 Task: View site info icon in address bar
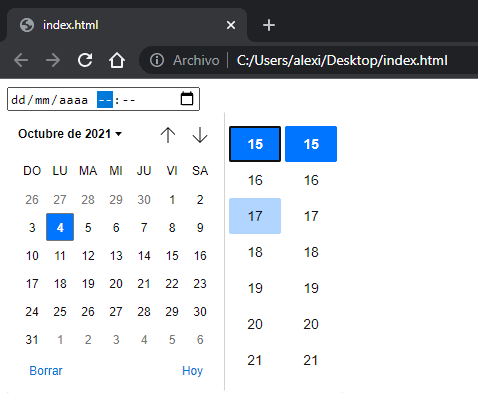coord(157,60)
